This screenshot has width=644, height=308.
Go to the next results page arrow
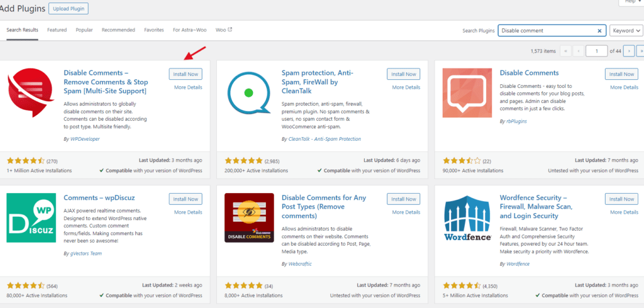pos(629,51)
